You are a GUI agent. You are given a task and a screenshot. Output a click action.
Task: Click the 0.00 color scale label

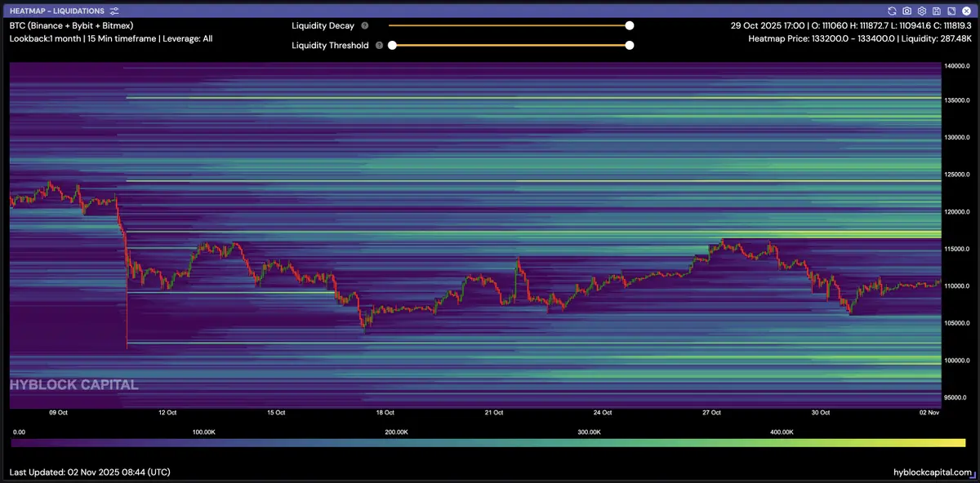pos(19,432)
